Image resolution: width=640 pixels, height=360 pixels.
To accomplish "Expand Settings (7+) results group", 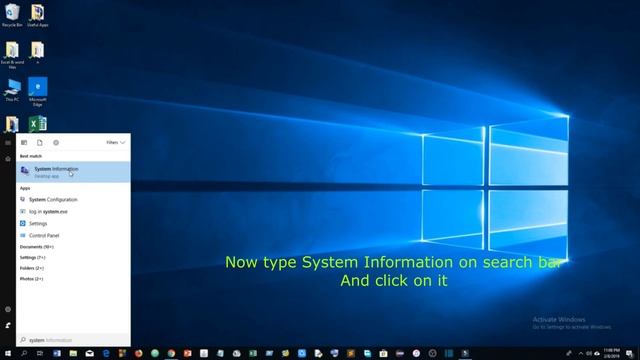I will click(x=33, y=258).
